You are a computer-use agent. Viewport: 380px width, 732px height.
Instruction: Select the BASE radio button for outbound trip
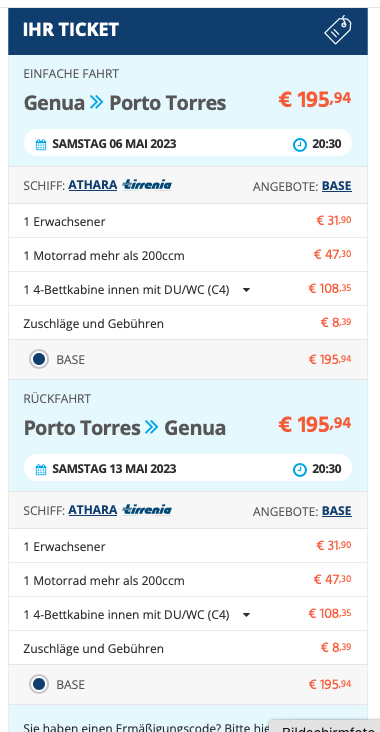point(39,359)
